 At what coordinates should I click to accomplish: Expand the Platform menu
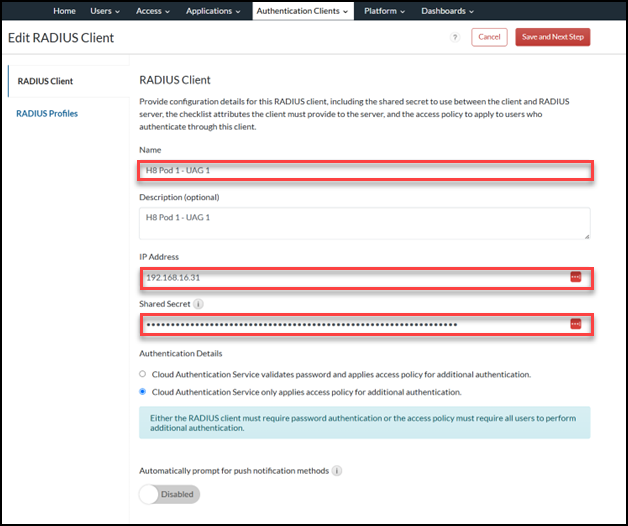[384, 11]
